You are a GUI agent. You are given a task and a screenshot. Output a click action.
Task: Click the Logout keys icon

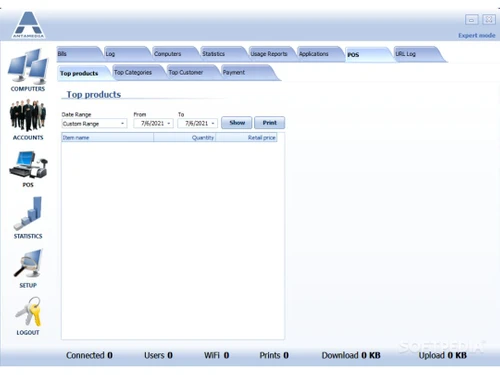pyautogui.click(x=28, y=311)
